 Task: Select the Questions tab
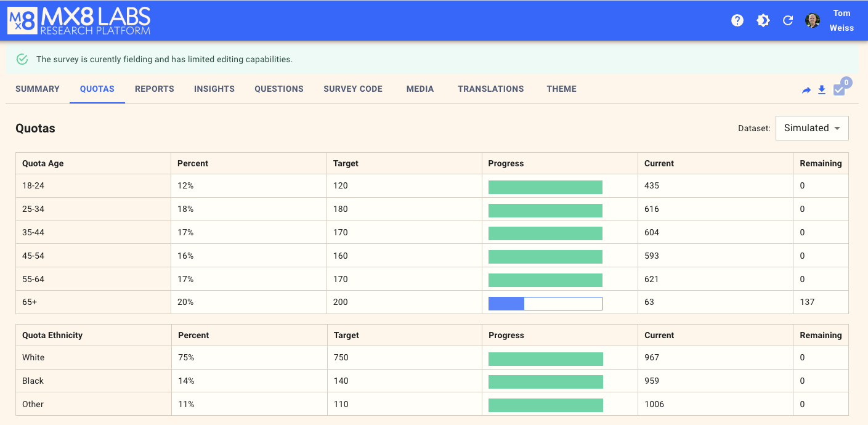pyautogui.click(x=279, y=89)
